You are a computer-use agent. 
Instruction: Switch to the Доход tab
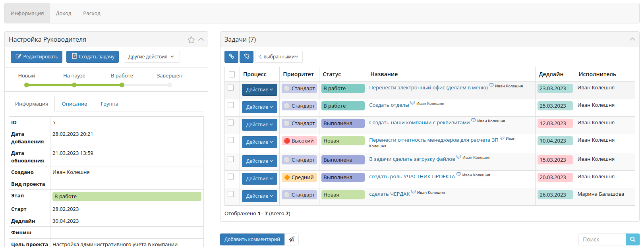(64, 13)
